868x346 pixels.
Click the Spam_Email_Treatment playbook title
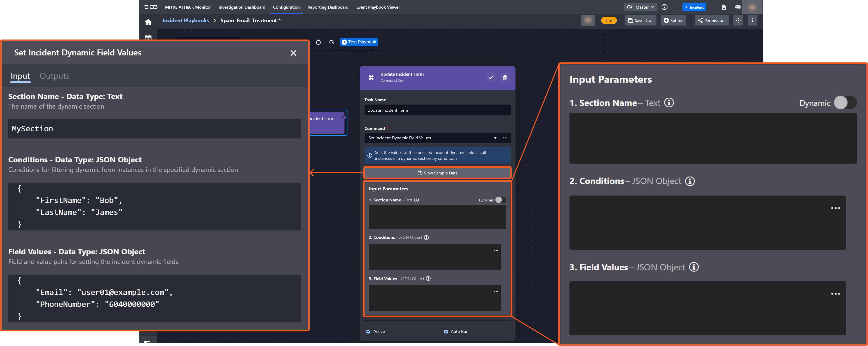(250, 21)
